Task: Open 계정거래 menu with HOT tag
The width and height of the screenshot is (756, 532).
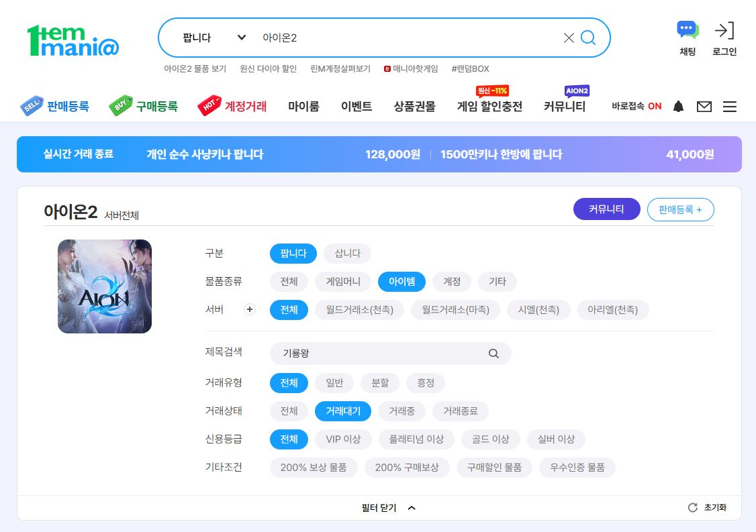Action: [x=232, y=106]
